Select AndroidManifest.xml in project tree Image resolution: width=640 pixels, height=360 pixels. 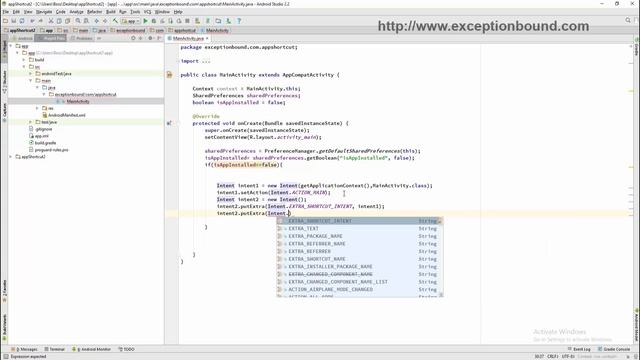67,115
